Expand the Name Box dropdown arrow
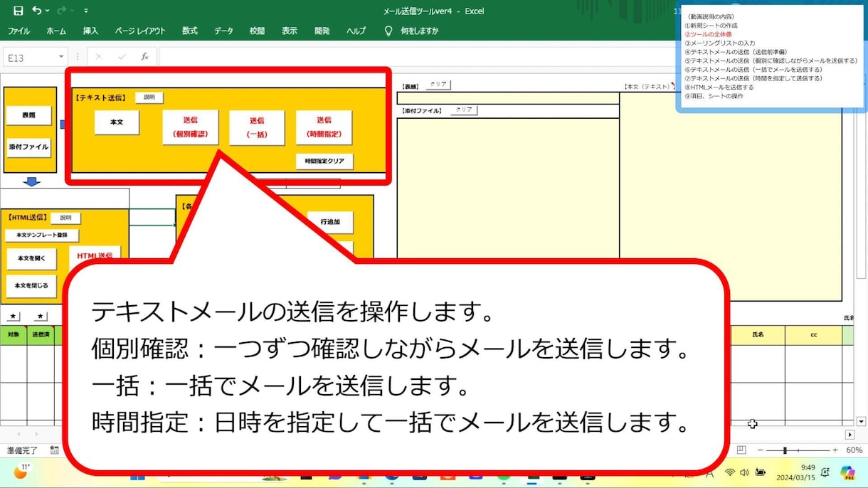This screenshot has width=868, height=488. (62, 57)
